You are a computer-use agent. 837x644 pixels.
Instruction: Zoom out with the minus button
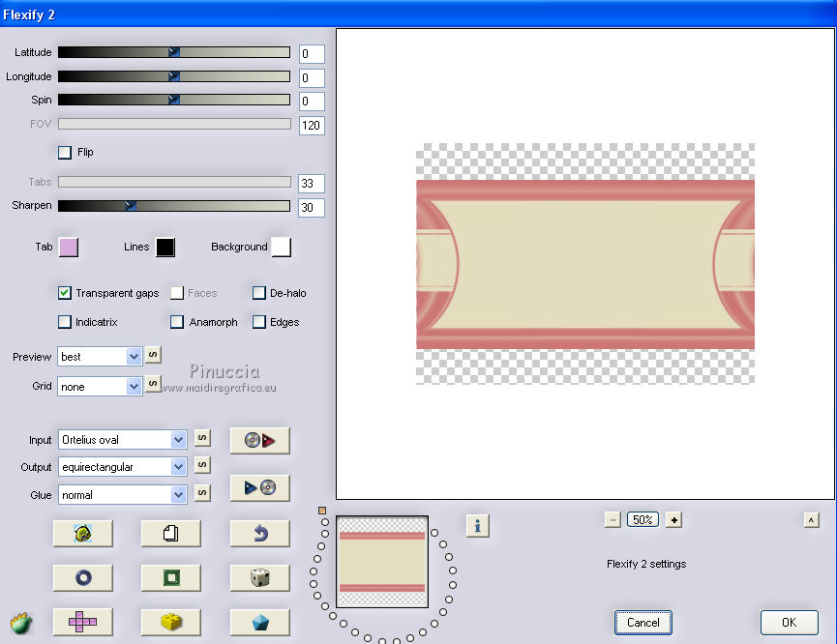[613, 519]
